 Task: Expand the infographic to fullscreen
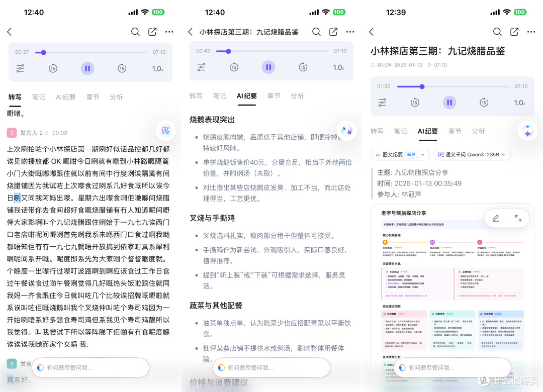tap(518, 218)
